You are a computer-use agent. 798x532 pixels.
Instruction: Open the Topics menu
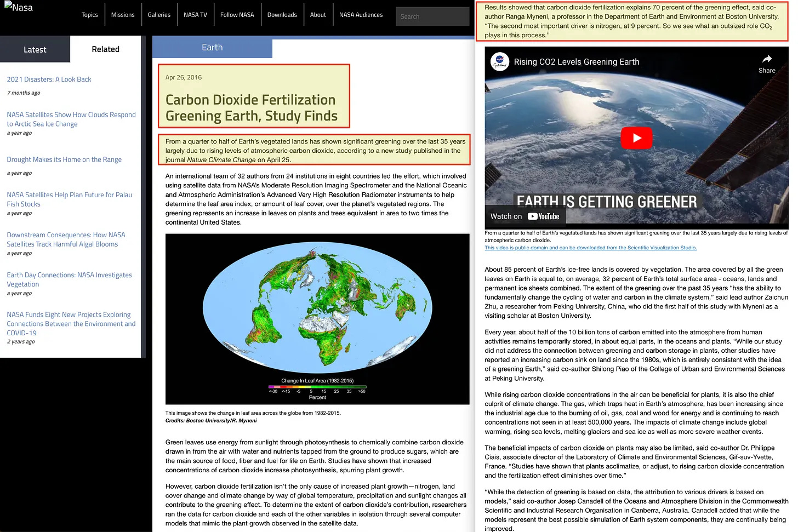pos(89,15)
